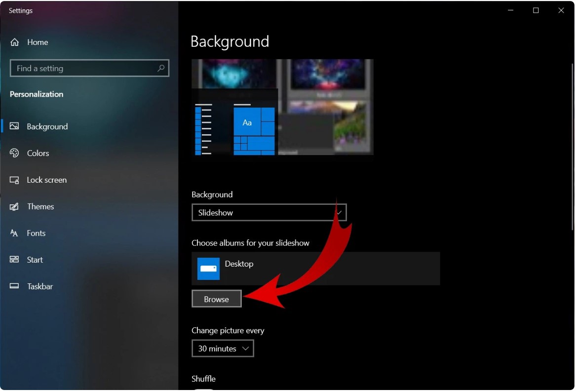Open Background page via its picture icon

pyautogui.click(x=14, y=126)
